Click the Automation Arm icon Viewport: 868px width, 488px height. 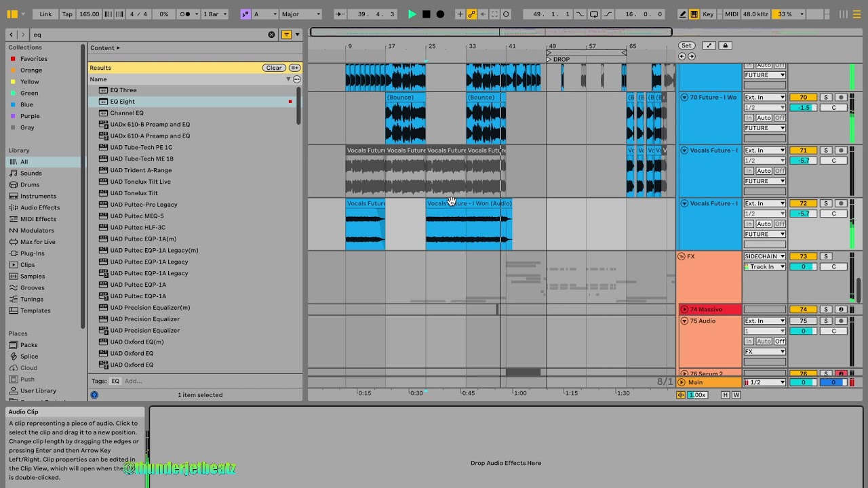coord(471,14)
